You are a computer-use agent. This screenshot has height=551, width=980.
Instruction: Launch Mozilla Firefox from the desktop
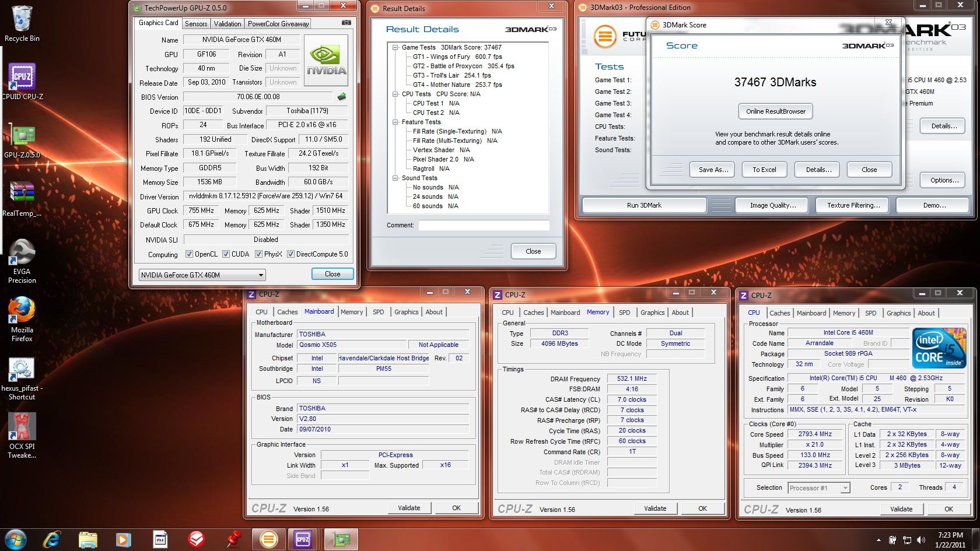[22, 319]
